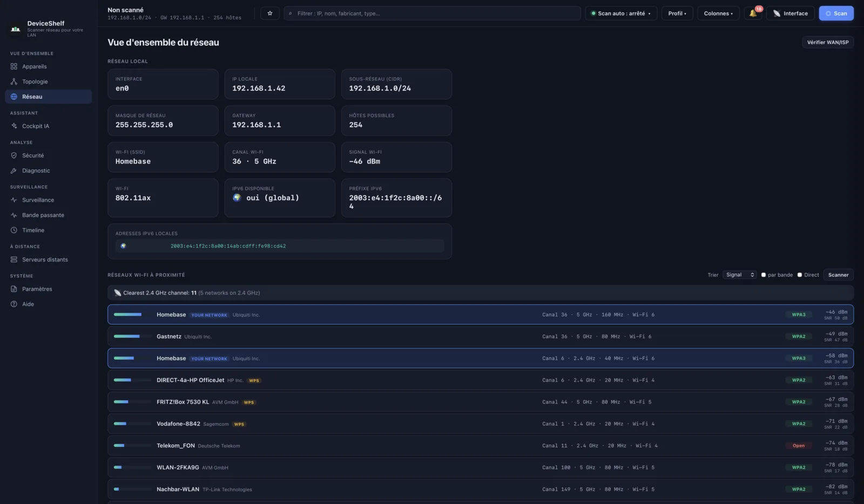Screen dimensions: 864x504
Task: Click the globe icon beside IPv6 address
Action: click(123, 246)
